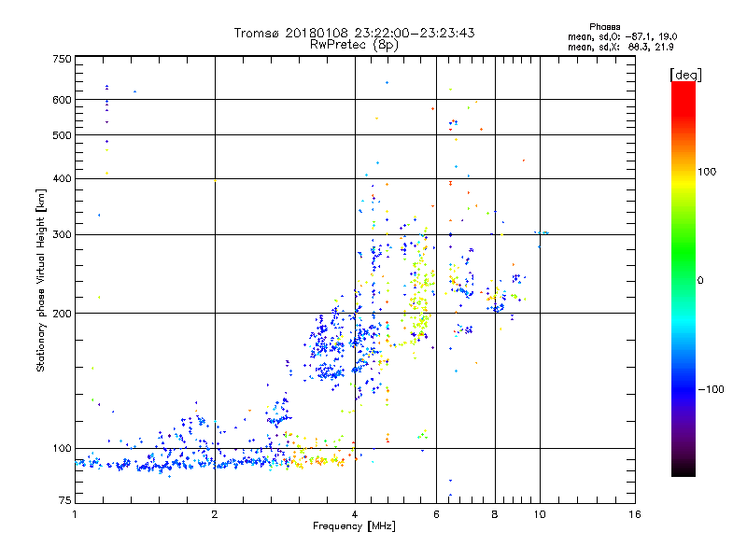
Task: Click the y-axis tick label '400'
Action: tap(62, 178)
